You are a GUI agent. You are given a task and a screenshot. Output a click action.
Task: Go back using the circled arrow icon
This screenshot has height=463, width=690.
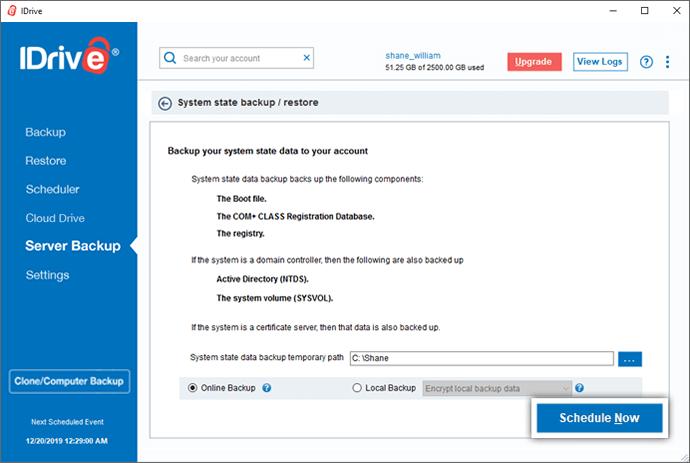tap(165, 103)
